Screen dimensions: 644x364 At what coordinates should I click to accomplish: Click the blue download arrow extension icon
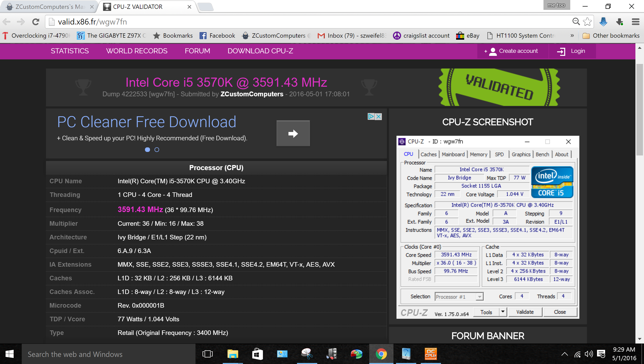603,22
